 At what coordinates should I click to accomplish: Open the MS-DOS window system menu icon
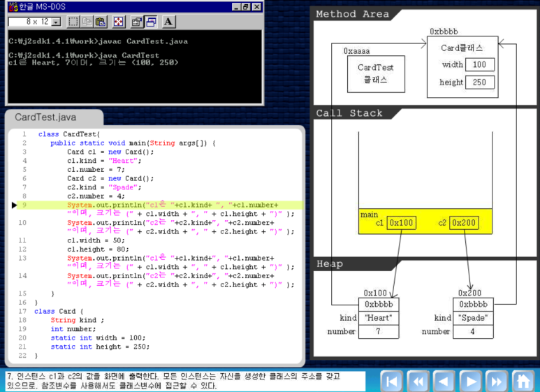(x=13, y=6)
